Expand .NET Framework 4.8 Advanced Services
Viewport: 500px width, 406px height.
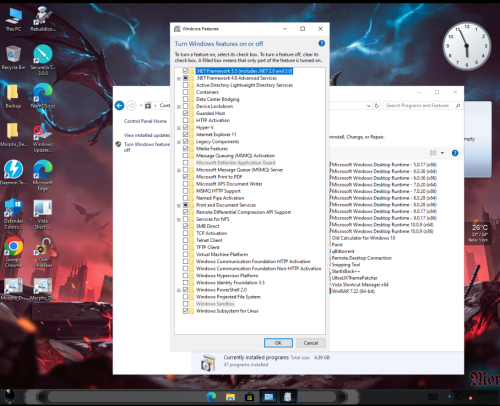click(179, 78)
